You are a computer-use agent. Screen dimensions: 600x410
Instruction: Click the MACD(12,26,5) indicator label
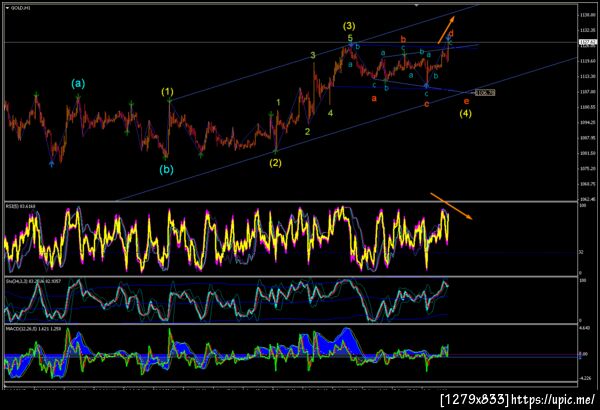[x=33, y=329]
